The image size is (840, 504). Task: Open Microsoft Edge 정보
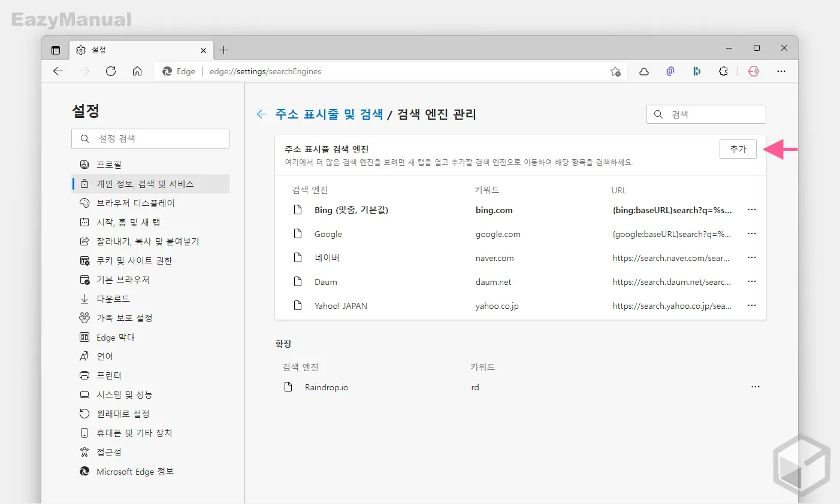[x=150, y=472]
